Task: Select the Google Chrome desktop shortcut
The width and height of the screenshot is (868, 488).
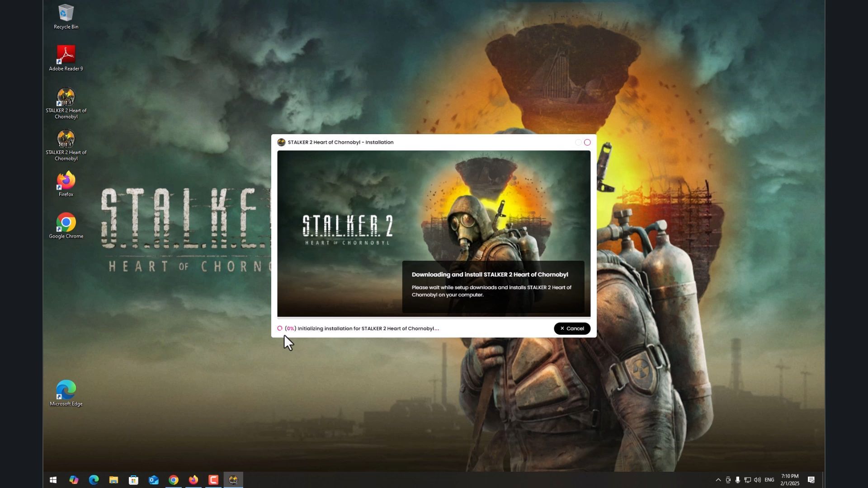Action: point(66,226)
